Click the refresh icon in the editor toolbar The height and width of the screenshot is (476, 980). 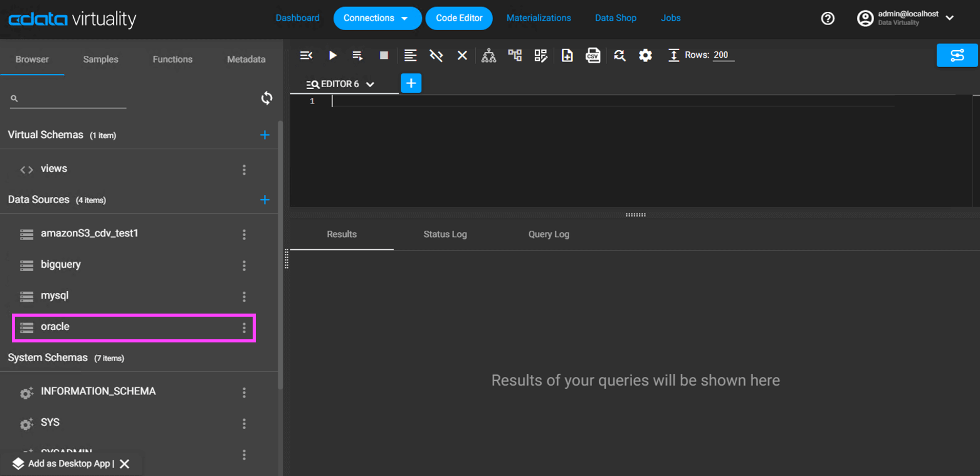(x=619, y=55)
